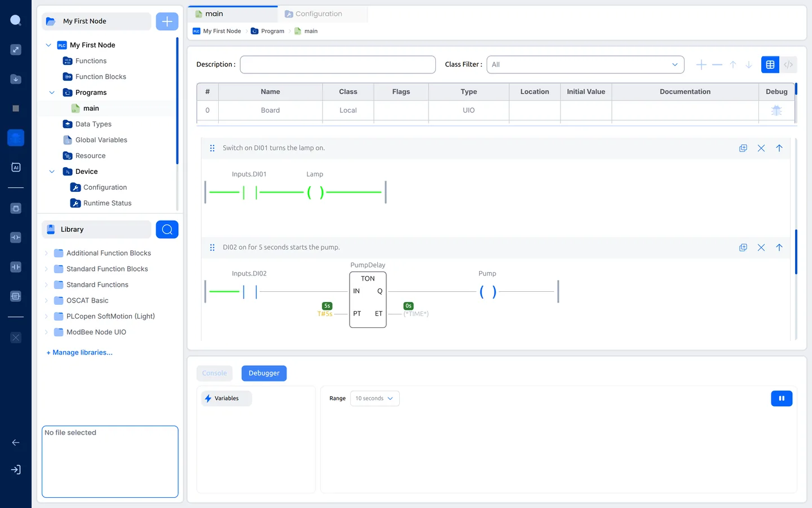
Task: Click the back arrow icon in the sidebar
Action: 16,443
